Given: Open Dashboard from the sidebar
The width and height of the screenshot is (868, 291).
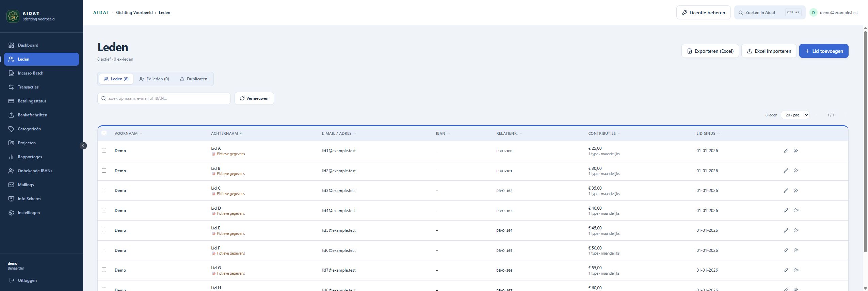Looking at the screenshot, I should (42, 45).
